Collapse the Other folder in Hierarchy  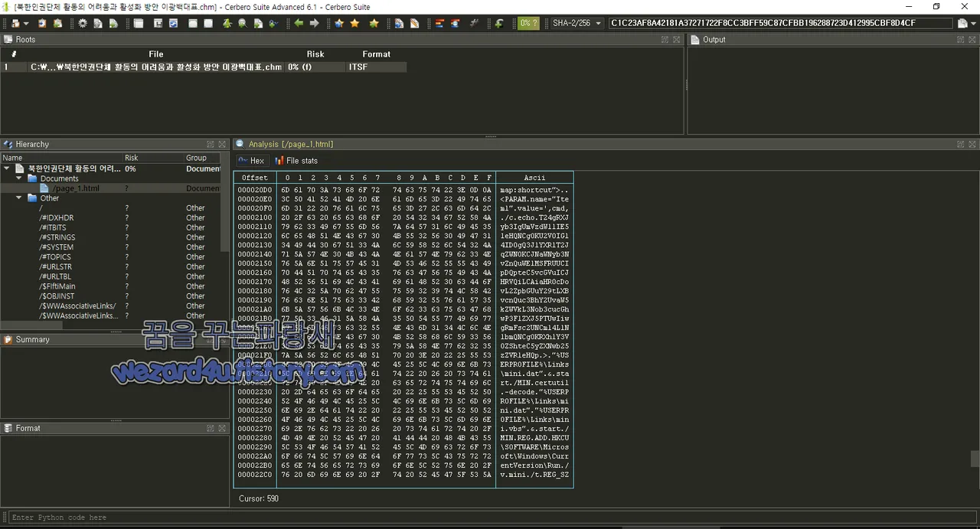click(x=18, y=198)
